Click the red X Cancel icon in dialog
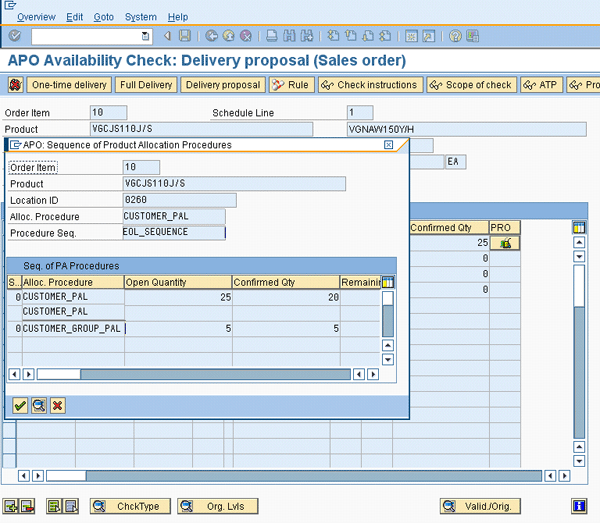The width and height of the screenshot is (600, 523). point(58,405)
